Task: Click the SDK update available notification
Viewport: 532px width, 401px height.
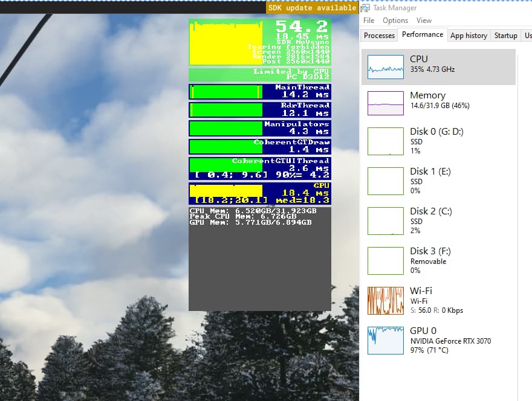Action: coord(311,7)
